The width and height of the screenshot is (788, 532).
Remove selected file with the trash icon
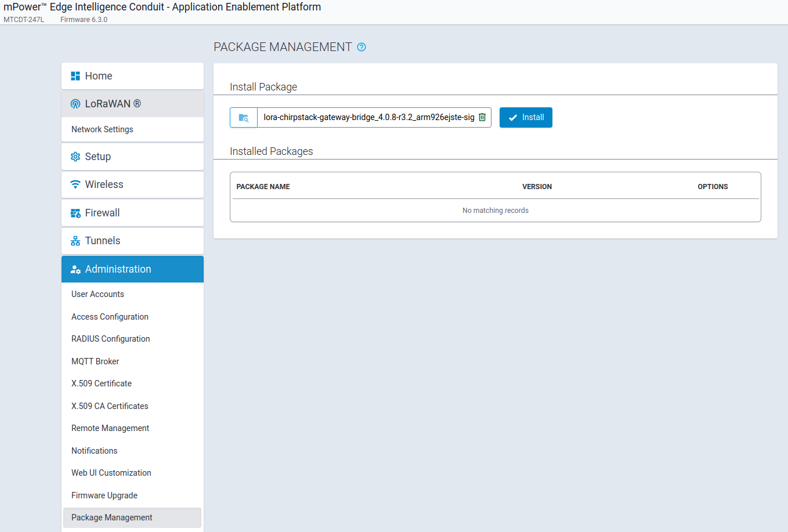[482, 117]
